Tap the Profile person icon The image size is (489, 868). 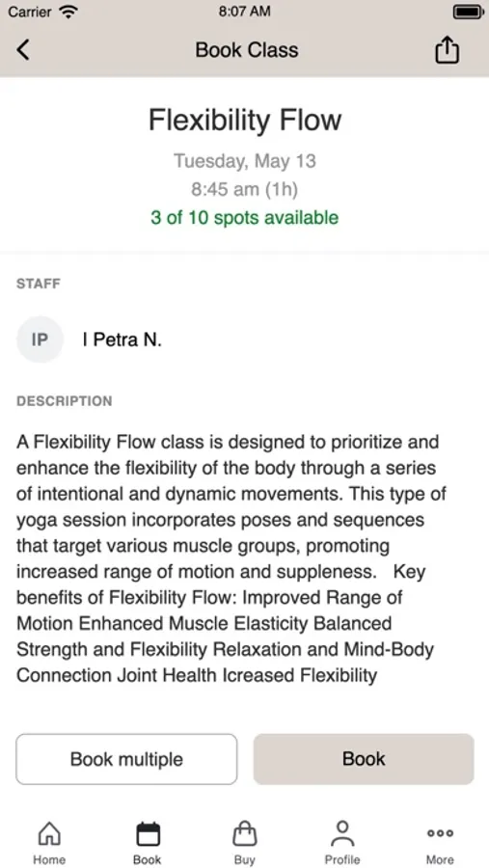(342, 833)
